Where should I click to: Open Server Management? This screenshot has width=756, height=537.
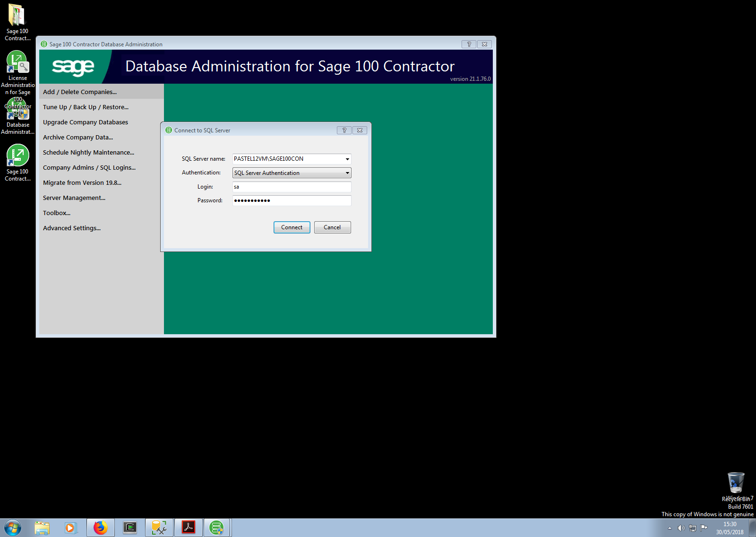click(x=102, y=198)
